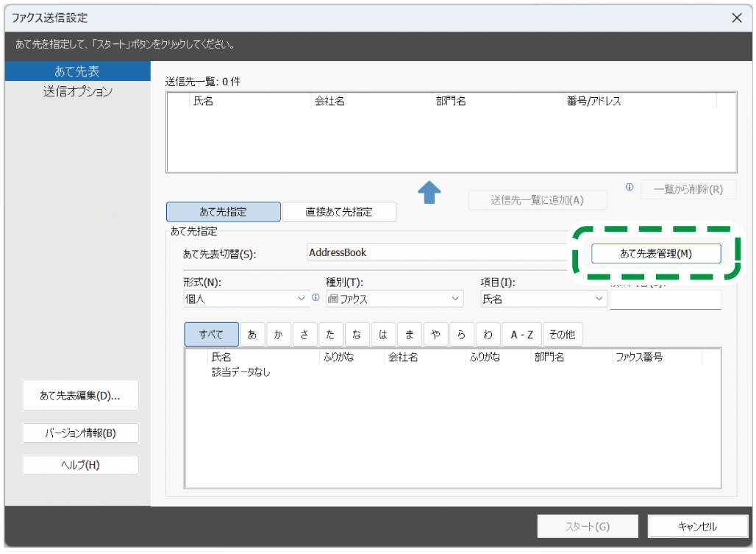Open the 形式 dropdown showing 個人
The height and width of the screenshot is (554, 756).
[x=245, y=299]
